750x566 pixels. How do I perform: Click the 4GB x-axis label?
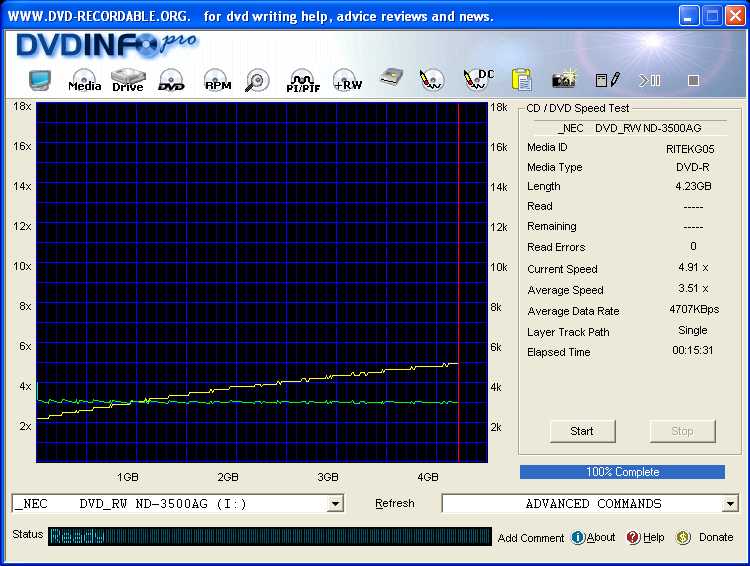click(428, 477)
